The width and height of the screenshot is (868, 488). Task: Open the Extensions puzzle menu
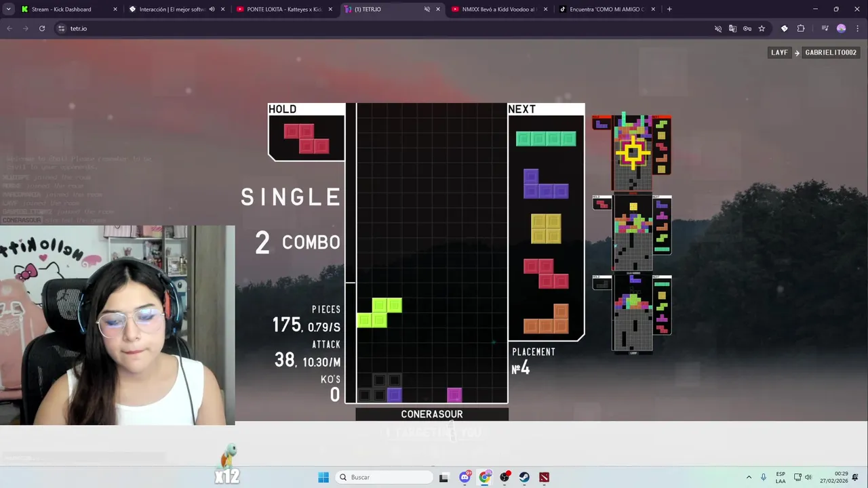(x=801, y=28)
